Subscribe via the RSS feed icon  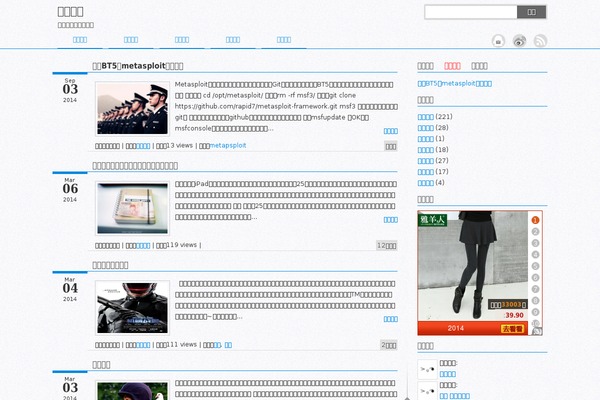(x=540, y=41)
